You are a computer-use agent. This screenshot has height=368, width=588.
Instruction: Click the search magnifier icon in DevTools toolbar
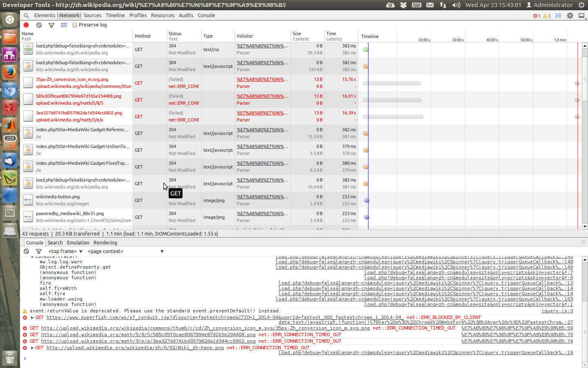coord(27,16)
